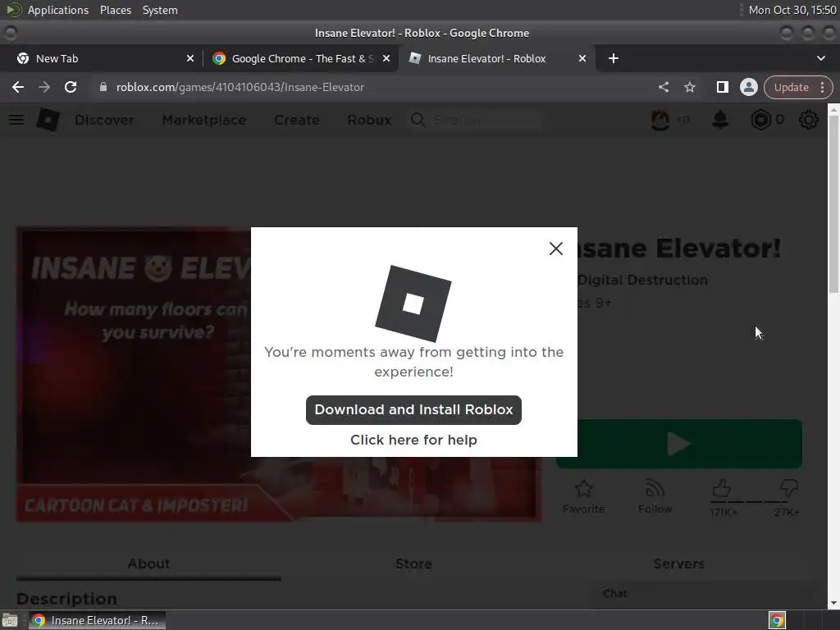Go back using the browser back arrow
This screenshot has height=630, width=840.
(x=18, y=87)
